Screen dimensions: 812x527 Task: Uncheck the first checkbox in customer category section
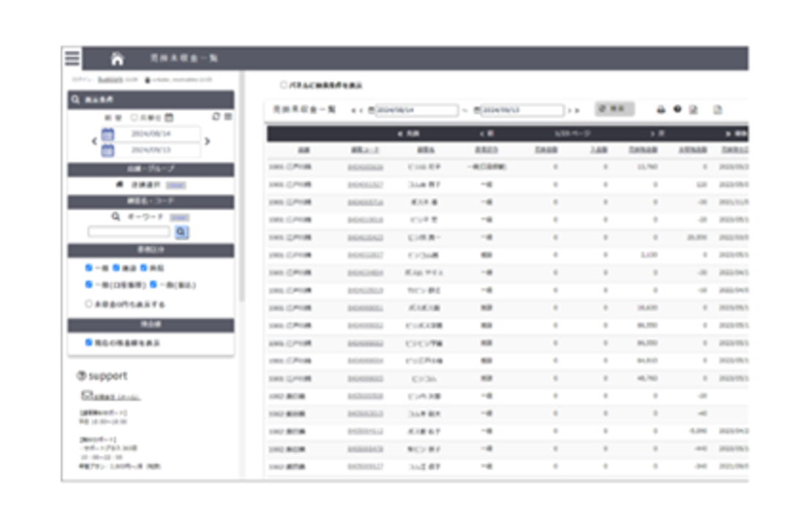point(89,268)
